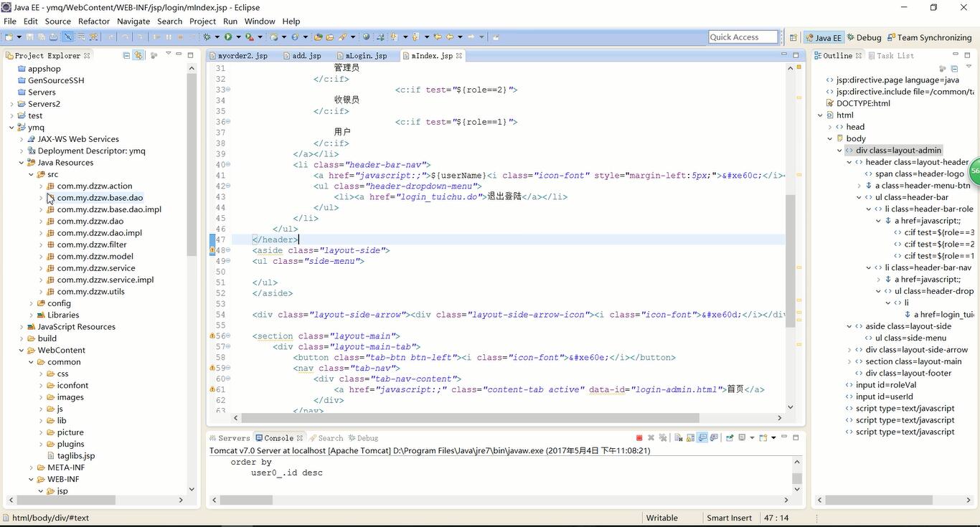Click Remove All Terminated Launches icon
This screenshot has width=980, height=527.
(663, 437)
